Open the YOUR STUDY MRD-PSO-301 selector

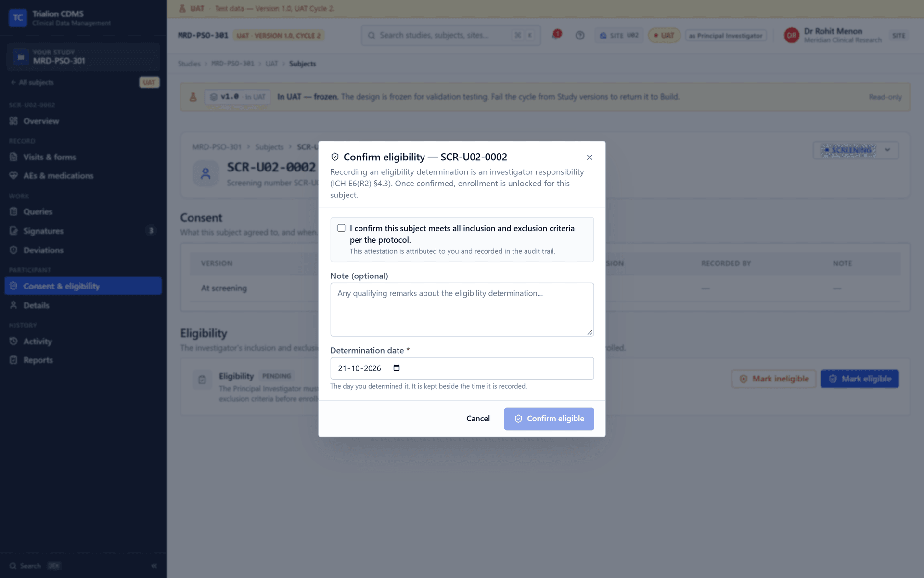point(83,57)
